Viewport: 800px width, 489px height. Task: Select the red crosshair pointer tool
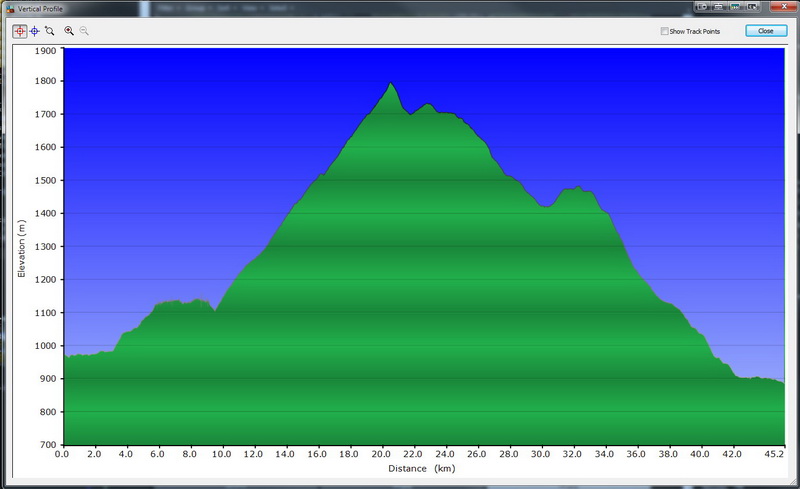[x=19, y=31]
